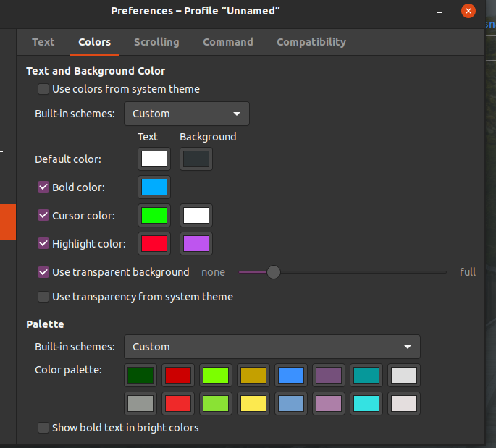This screenshot has height=448, width=496.
Task: Click the transparency slider handle
Action: (274, 272)
